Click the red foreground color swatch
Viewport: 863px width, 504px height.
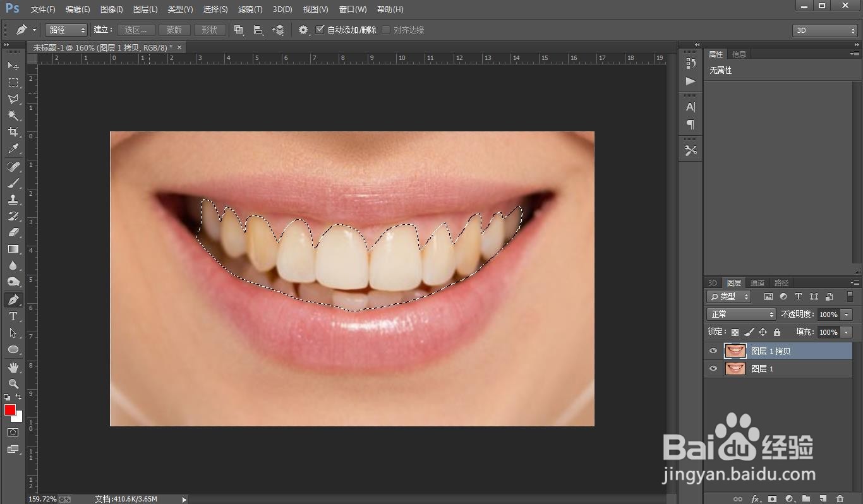pyautogui.click(x=9, y=411)
